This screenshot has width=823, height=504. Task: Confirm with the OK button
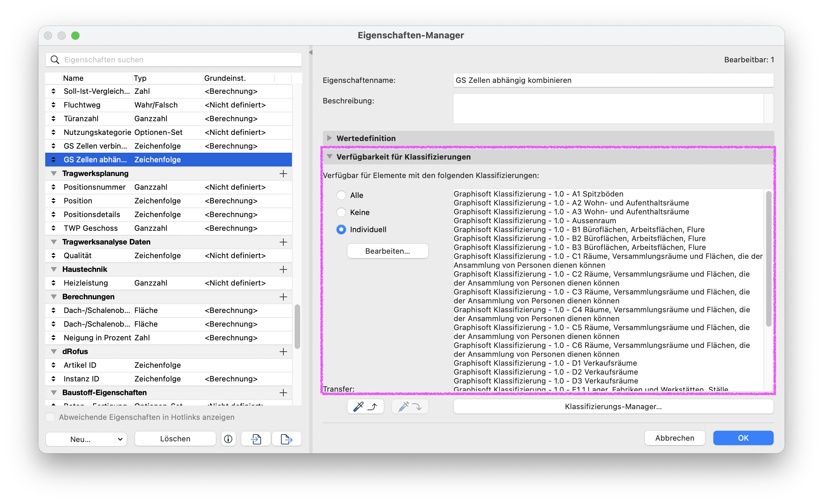(743, 438)
